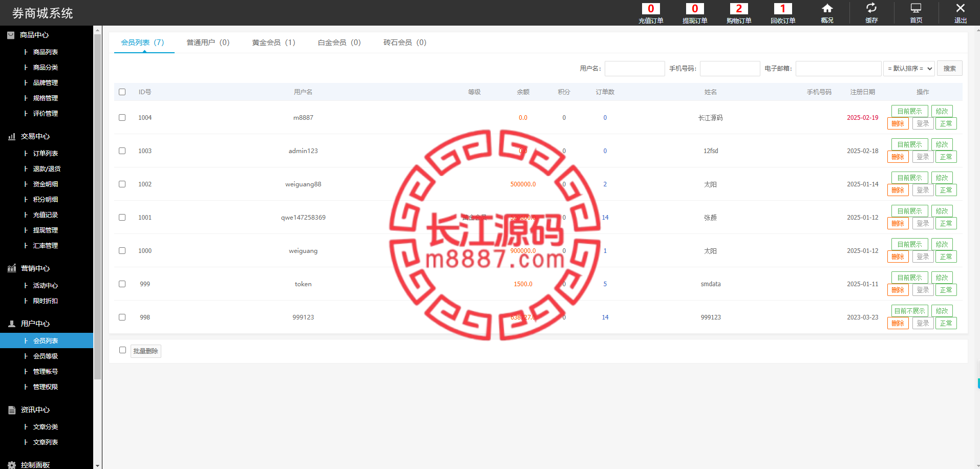The width and height of the screenshot is (980, 469).
Task: Click balance 500000.0 for weiguang88
Action: (523, 184)
